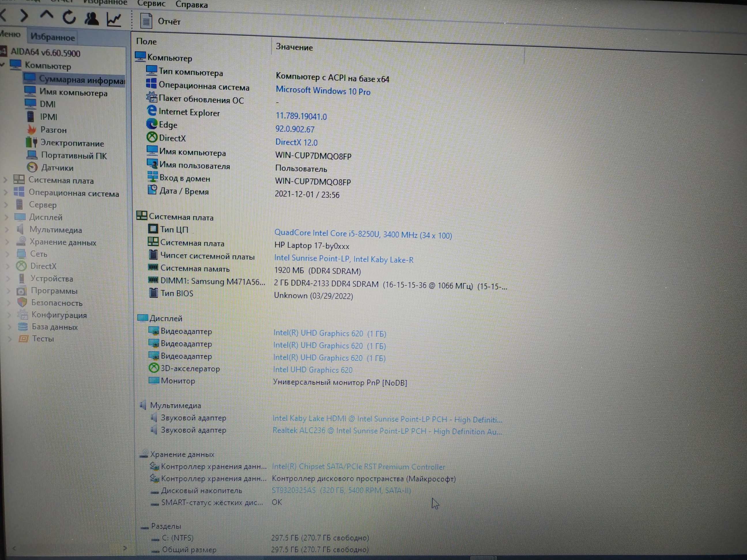Select Безопасность in the sidebar tree

point(57,303)
